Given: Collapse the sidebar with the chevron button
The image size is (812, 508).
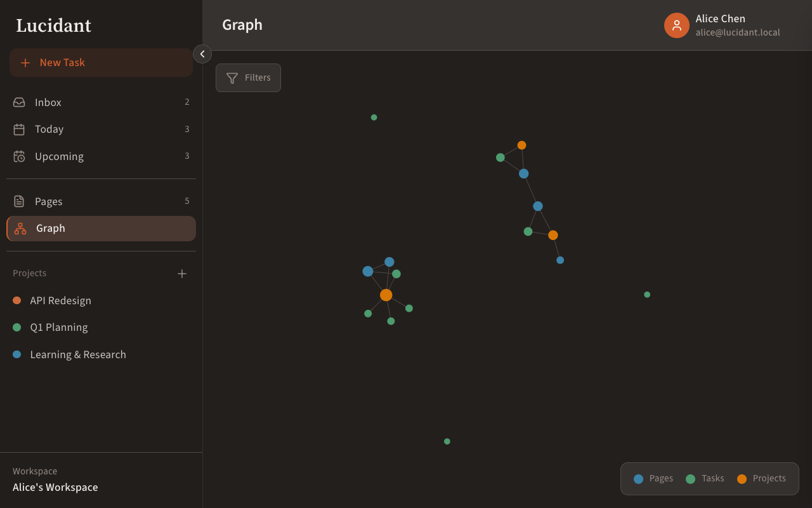Looking at the screenshot, I should click(x=202, y=54).
